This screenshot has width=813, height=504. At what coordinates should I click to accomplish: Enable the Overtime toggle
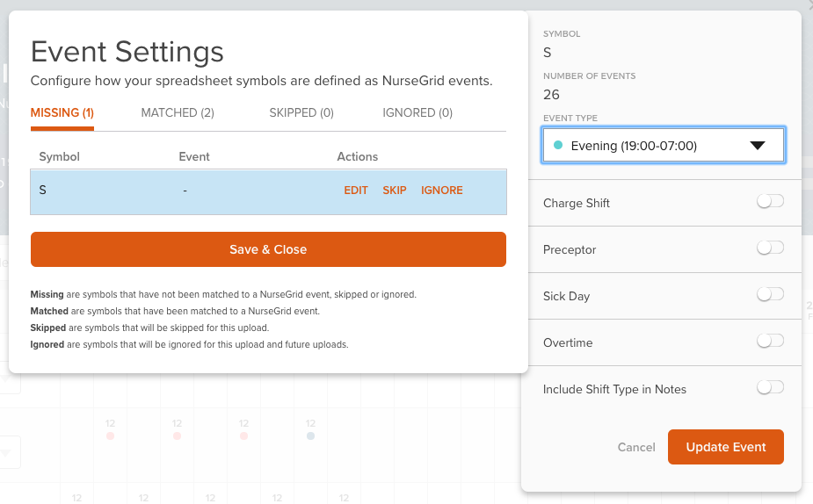click(770, 341)
